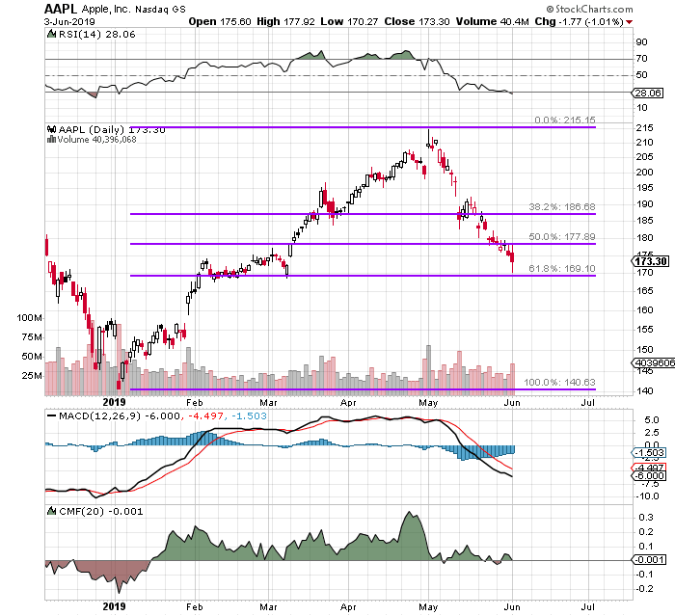Click the AAPL (Daily) candlestick legend icon

click(x=50, y=128)
